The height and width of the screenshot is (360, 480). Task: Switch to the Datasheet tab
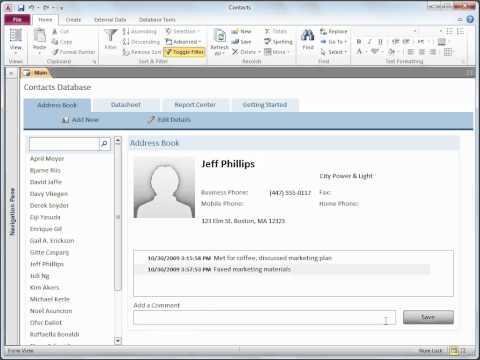coord(126,105)
